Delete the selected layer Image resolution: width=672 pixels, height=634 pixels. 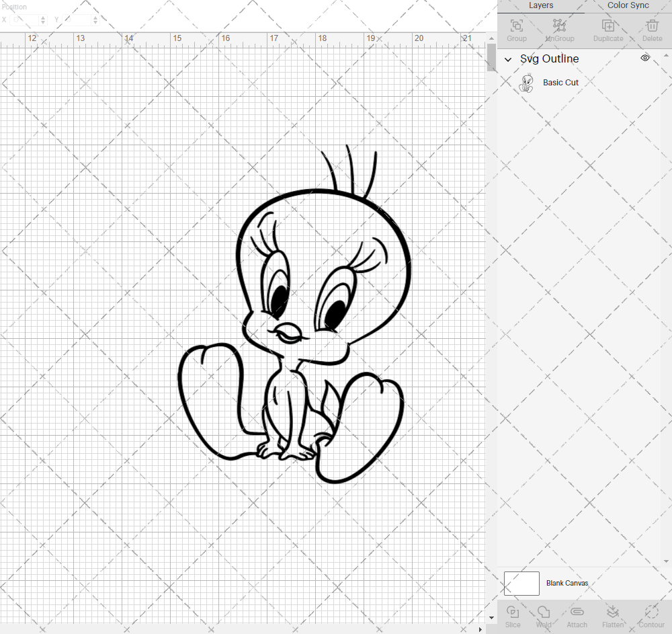click(x=651, y=26)
